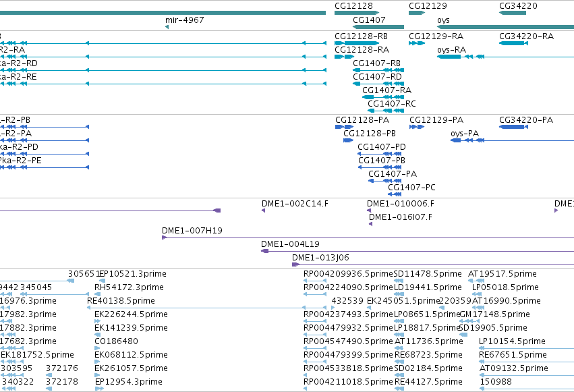
Task: Open cDNA LP10154.5prime
Action: 512,341
